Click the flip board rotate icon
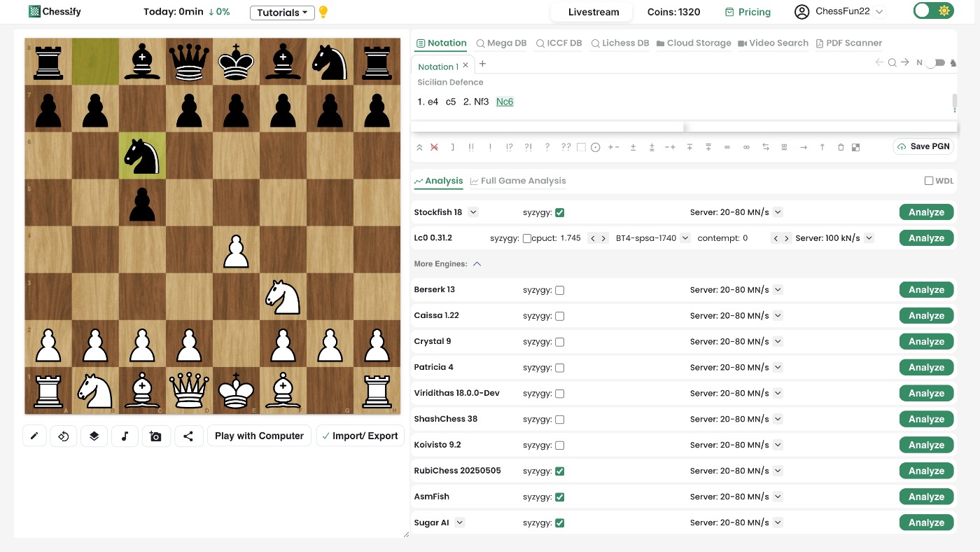The width and height of the screenshot is (980, 552). 64,436
